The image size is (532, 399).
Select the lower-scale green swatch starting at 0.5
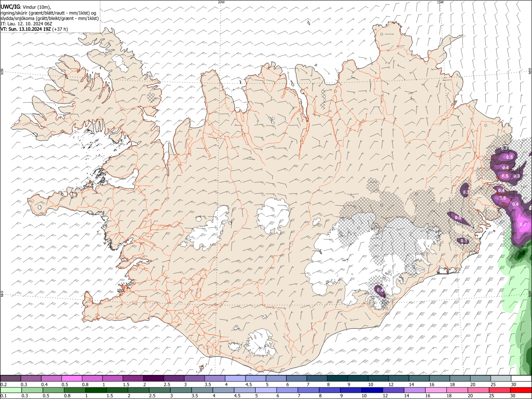coord(53,390)
